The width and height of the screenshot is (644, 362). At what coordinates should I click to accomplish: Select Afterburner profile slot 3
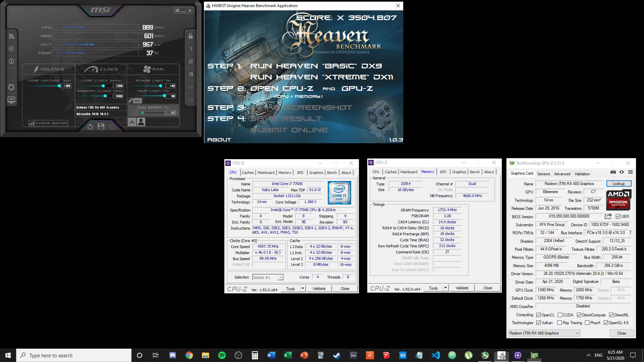point(191,74)
